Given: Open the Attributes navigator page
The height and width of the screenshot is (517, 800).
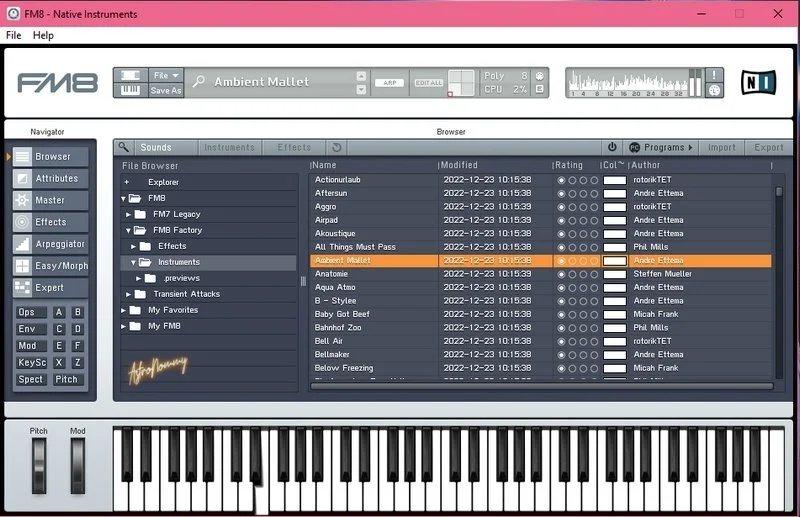Looking at the screenshot, I should tap(50, 179).
